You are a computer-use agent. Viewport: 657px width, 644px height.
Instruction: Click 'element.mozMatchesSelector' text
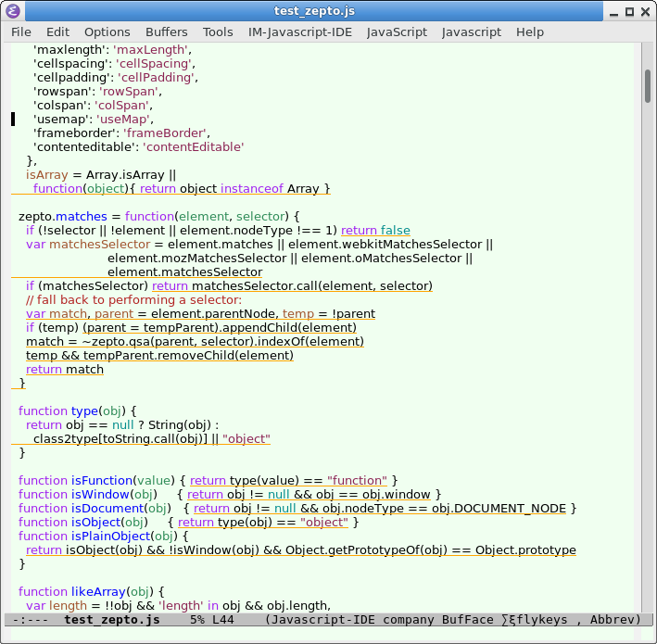pyautogui.click(x=197, y=259)
